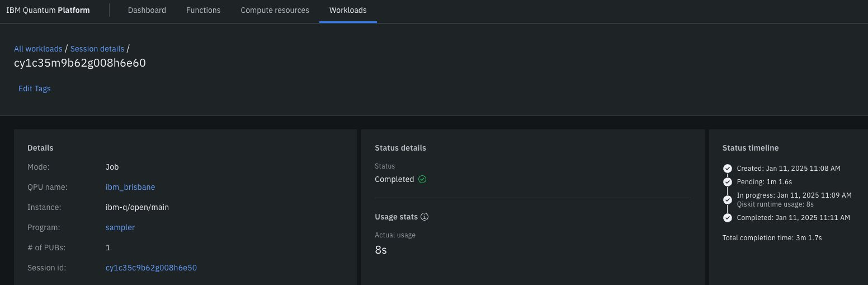Click the Mode value Job
The width and height of the screenshot is (868, 285).
[112, 167]
